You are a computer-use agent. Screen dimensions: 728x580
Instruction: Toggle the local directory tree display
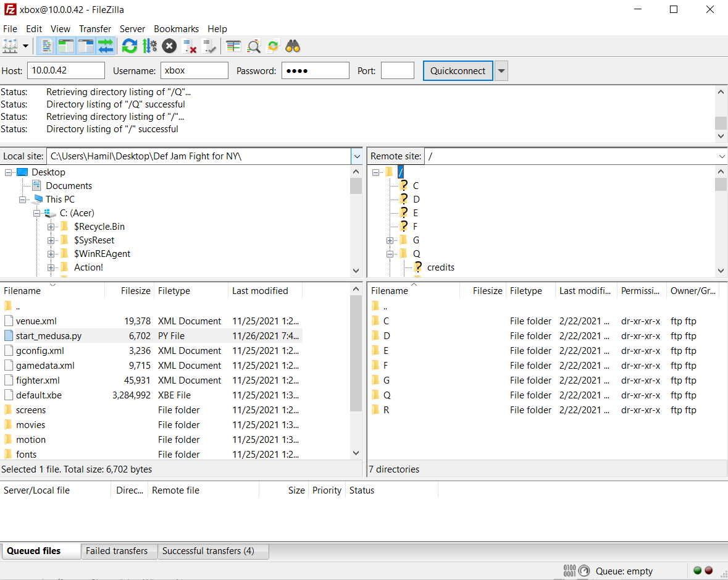click(x=67, y=46)
